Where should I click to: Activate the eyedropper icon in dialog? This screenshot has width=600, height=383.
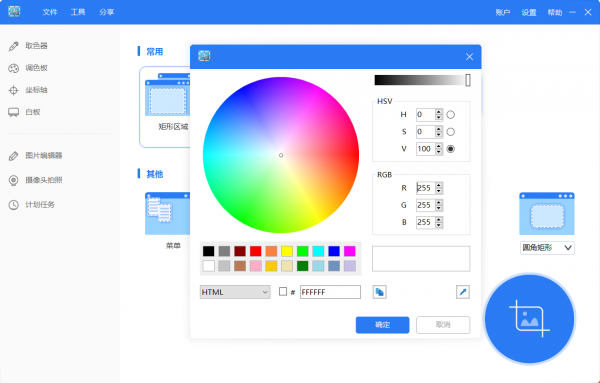(x=463, y=292)
